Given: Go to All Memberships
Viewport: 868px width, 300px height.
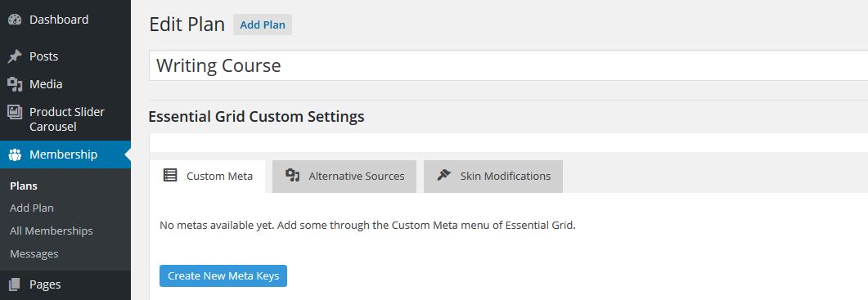Looking at the screenshot, I should [51, 231].
